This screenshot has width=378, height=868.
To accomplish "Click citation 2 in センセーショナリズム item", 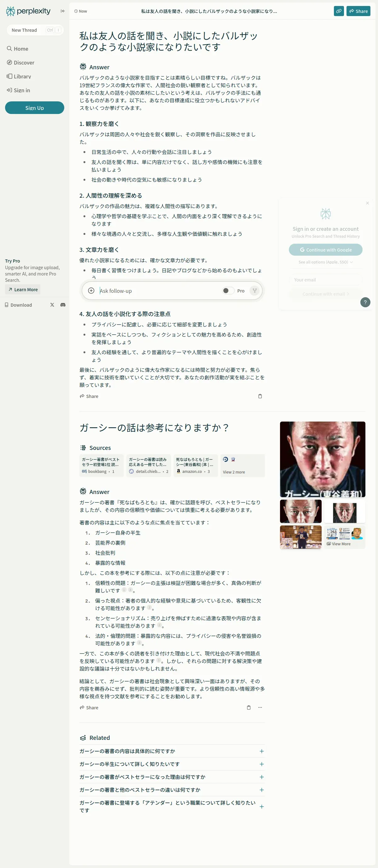I will pyautogui.click(x=159, y=625).
